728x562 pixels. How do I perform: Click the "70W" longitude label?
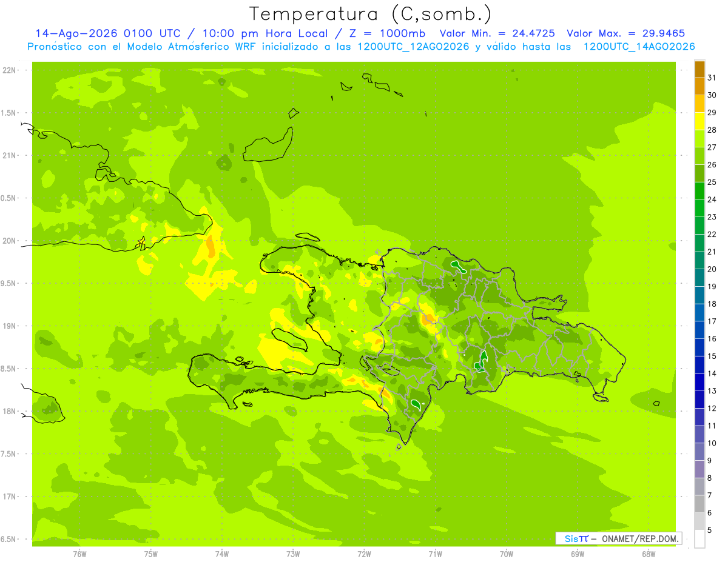[507, 554]
